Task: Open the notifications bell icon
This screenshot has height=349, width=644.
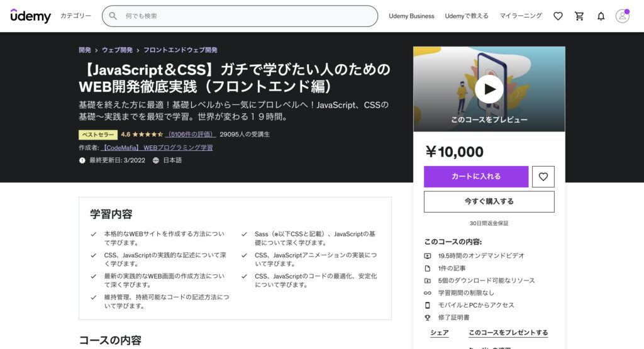Action: click(x=601, y=16)
